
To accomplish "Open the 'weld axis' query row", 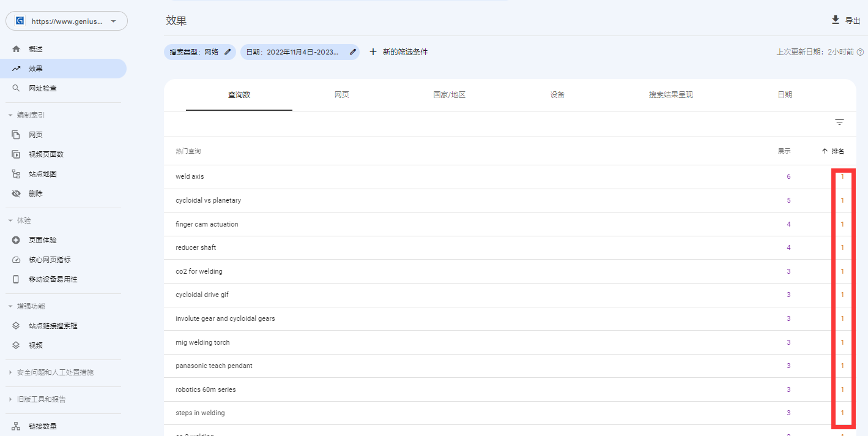I will pos(190,176).
